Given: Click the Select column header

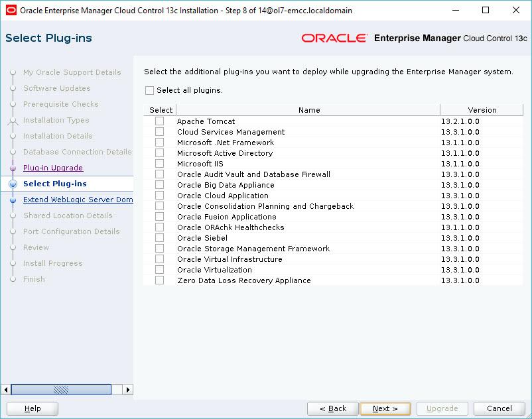Looking at the screenshot, I should [161, 110].
